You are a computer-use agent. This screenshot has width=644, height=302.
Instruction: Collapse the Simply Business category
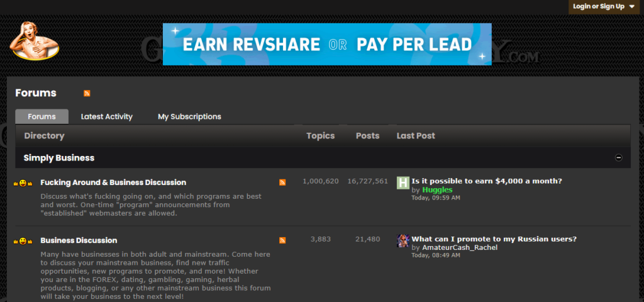pos(619,158)
